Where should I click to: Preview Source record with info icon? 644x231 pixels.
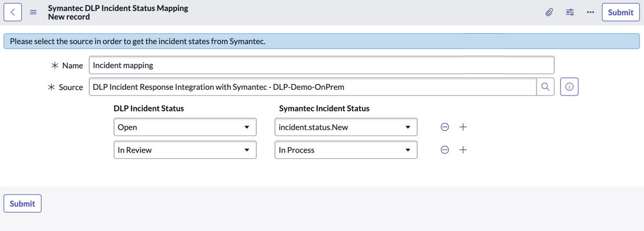(569, 87)
